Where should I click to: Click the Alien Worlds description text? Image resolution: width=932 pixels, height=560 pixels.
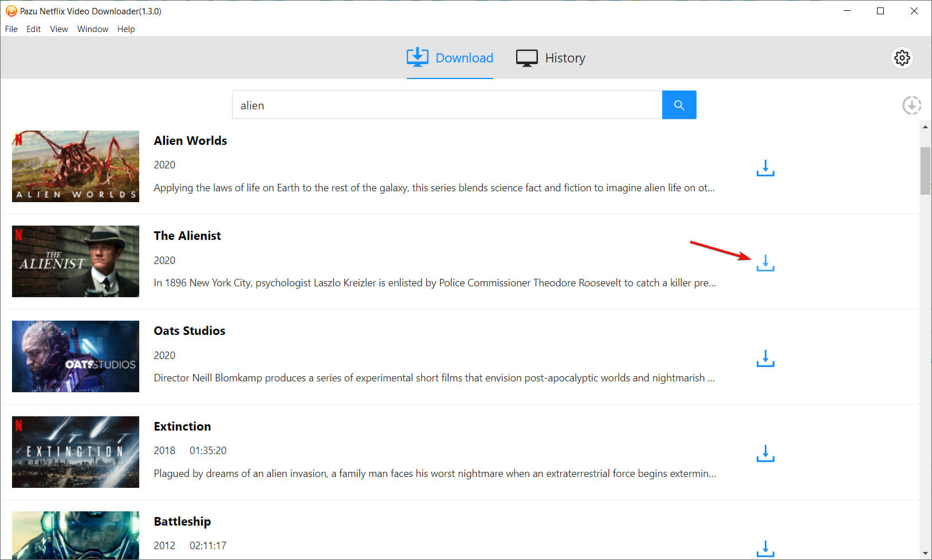coord(434,188)
